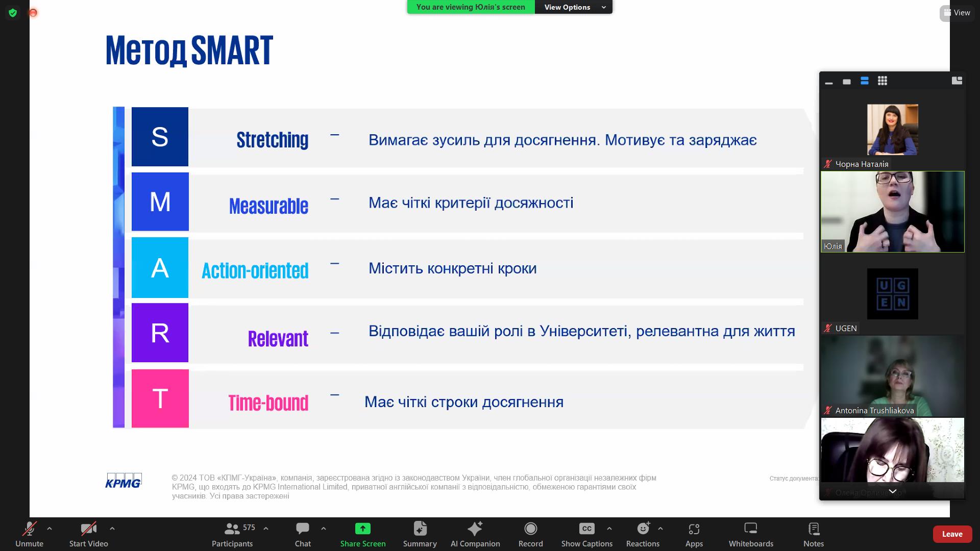
Task: Start recording with Record button
Action: pos(530,534)
